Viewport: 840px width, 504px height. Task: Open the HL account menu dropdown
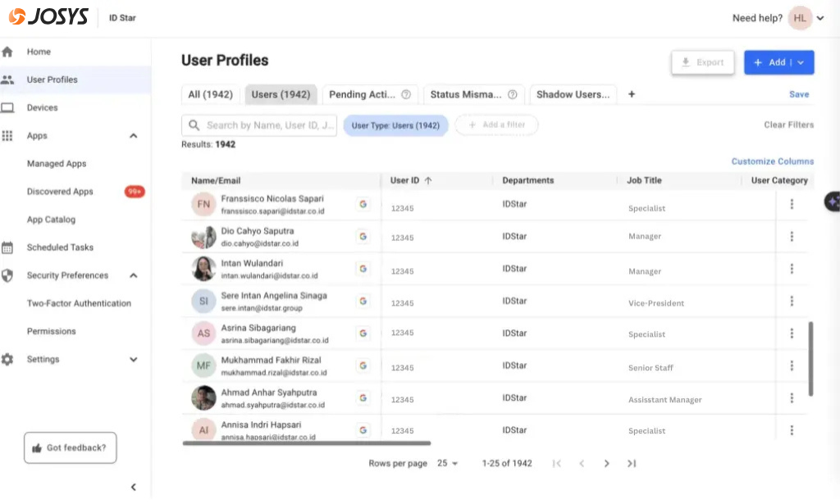tap(820, 18)
